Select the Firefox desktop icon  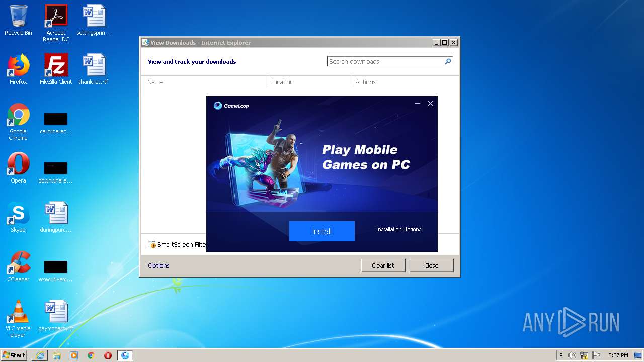point(18,69)
